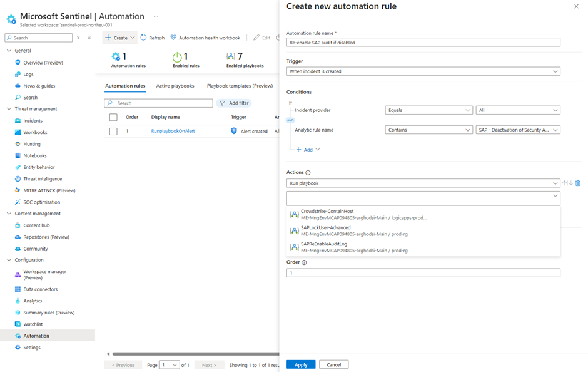The height and width of the screenshot is (372, 588).
Task: Open the page number dropdown
Action: [x=170, y=365]
